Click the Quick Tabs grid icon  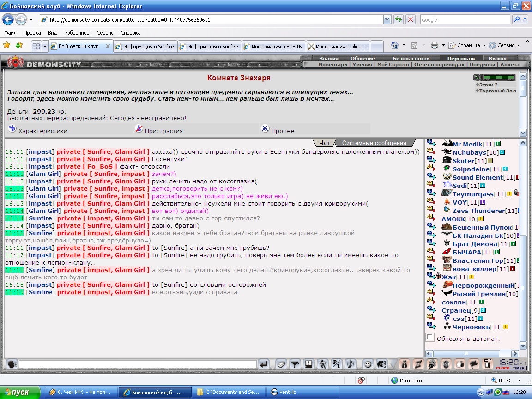click(x=36, y=46)
